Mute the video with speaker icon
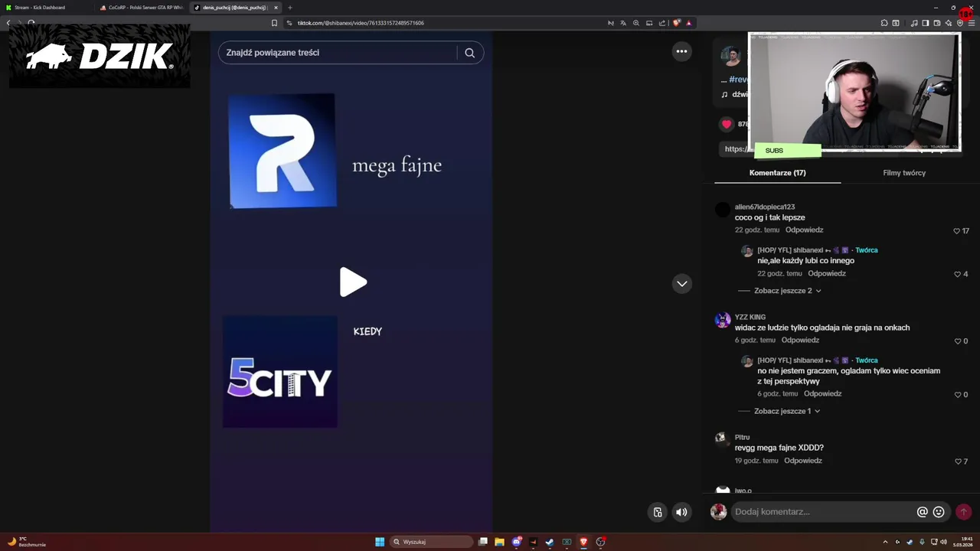This screenshot has height=551, width=980. click(681, 512)
